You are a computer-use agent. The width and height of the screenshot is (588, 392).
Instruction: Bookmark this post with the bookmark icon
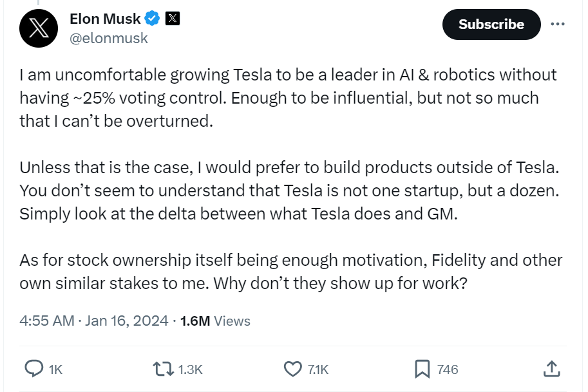point(422,369)
